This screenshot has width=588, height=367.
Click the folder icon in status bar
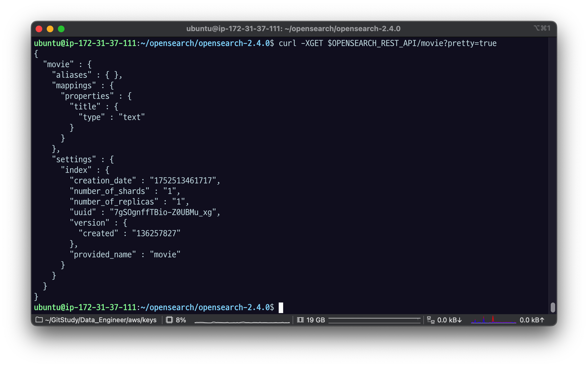[39, 320]
